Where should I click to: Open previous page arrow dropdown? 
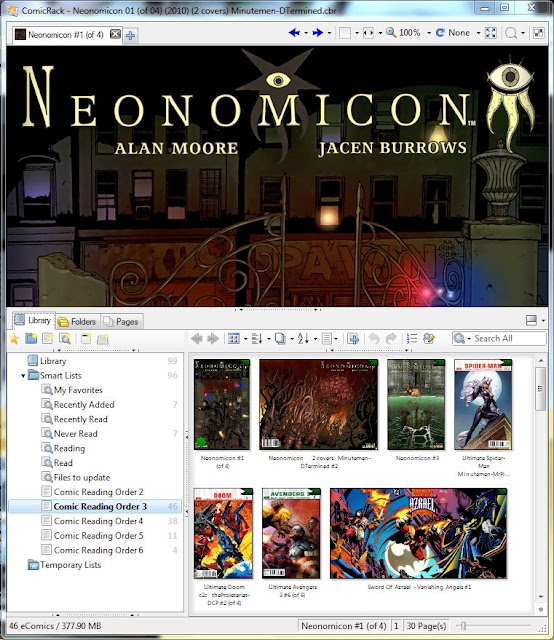tap(306, 33)
